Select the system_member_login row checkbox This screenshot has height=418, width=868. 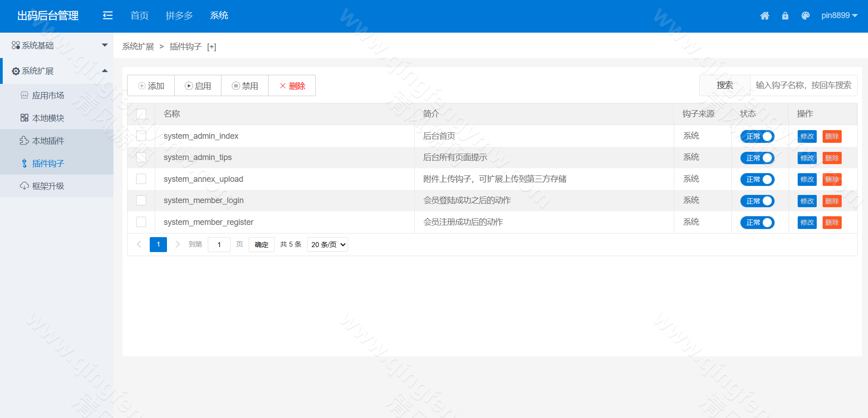point(141,200)
